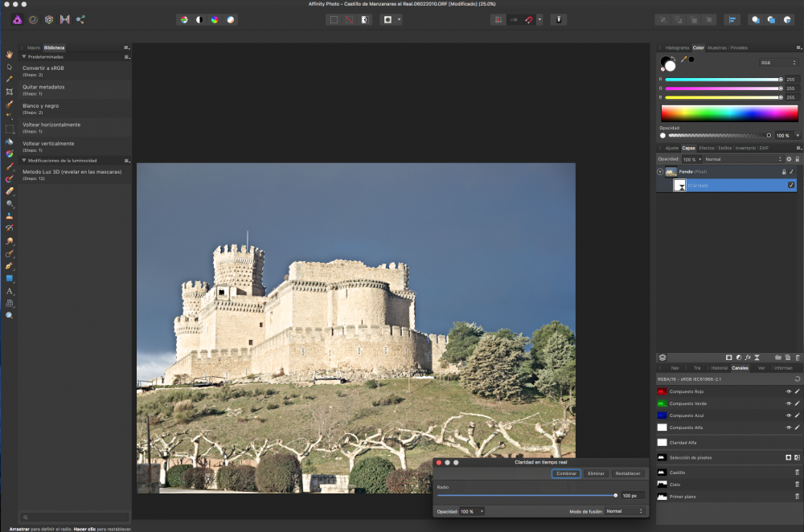
Task: Select the Text tool in the left toolbar
Action: (10, 291)
